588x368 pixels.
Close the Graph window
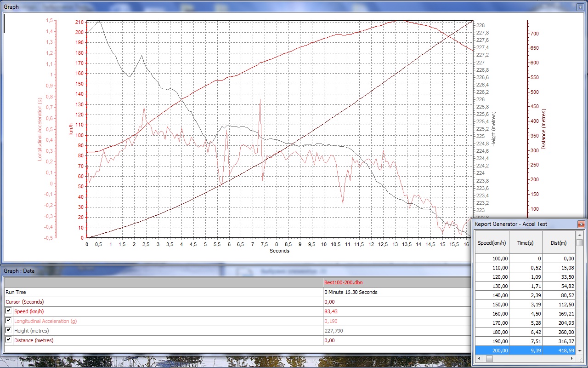coord(581,7)
